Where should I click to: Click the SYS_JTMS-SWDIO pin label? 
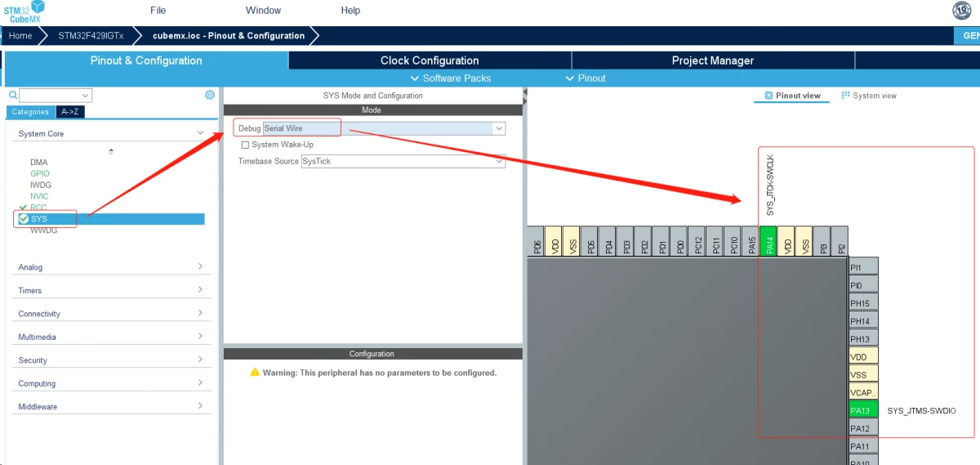coord(921,411)
